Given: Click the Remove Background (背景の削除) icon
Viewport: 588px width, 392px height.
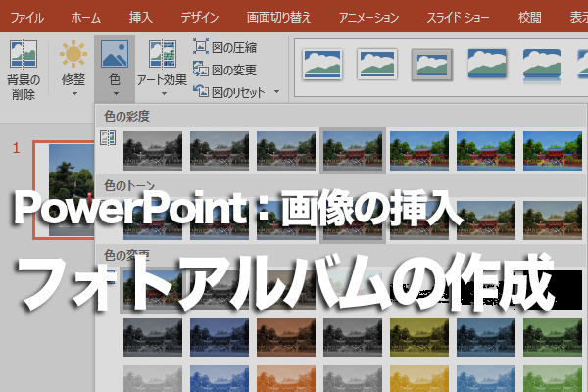Looking at the screenshot, I should [24, 54].
